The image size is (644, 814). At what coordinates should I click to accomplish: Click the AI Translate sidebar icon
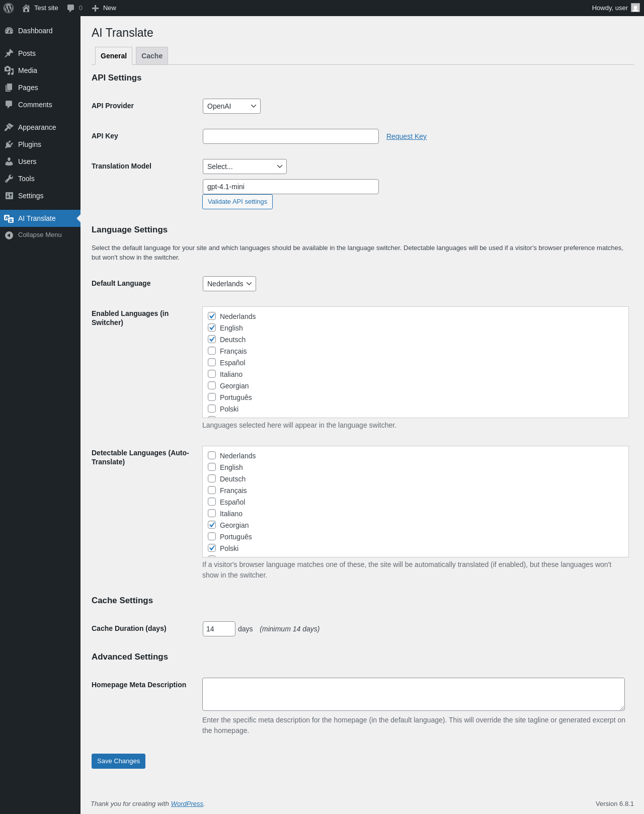[9, 218]
